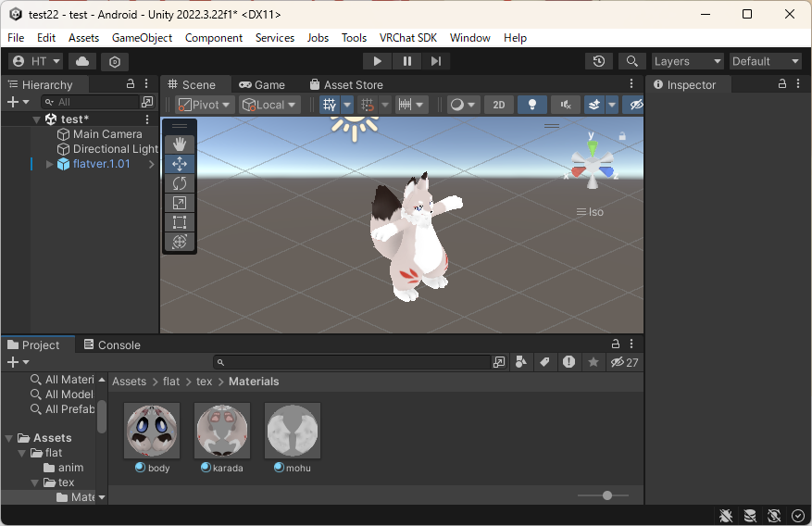812x526 pixels.
Task: Toggle Project panel lock
Action: [615, 344]
